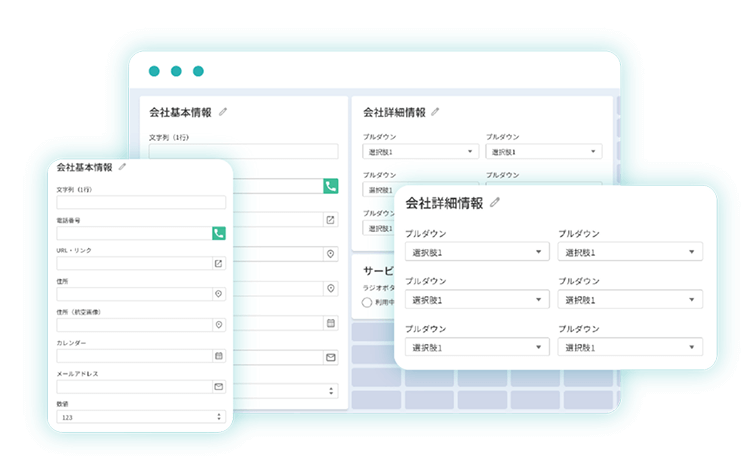Open bottom-right プルダウン dropdown in front 会社詳細情報 card

pyautogui.click(x=630, y=347)
